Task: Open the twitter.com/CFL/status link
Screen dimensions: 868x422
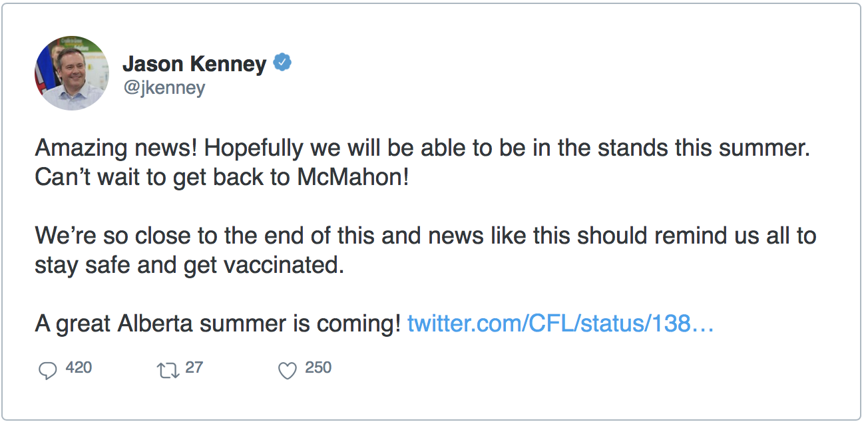Action: 560,324
